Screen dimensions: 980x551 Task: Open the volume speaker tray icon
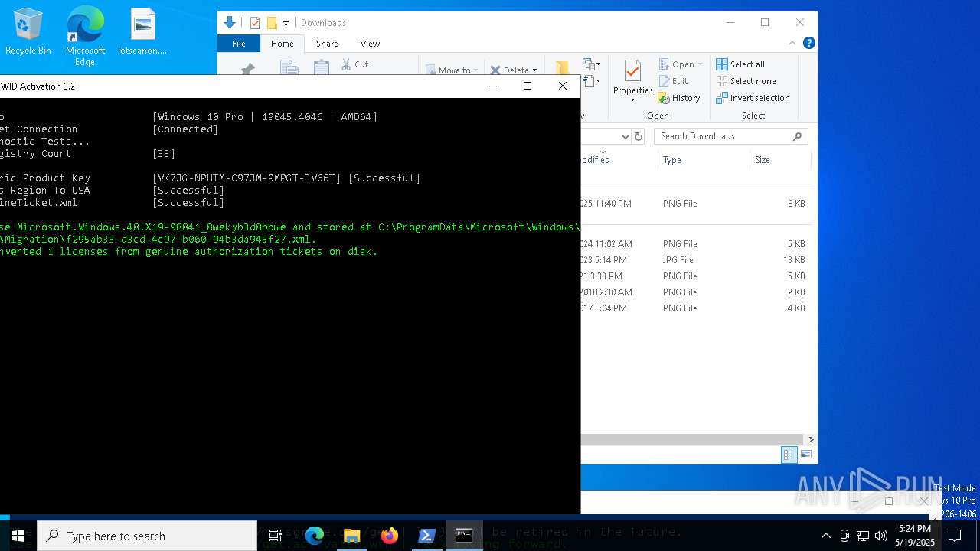881,536
